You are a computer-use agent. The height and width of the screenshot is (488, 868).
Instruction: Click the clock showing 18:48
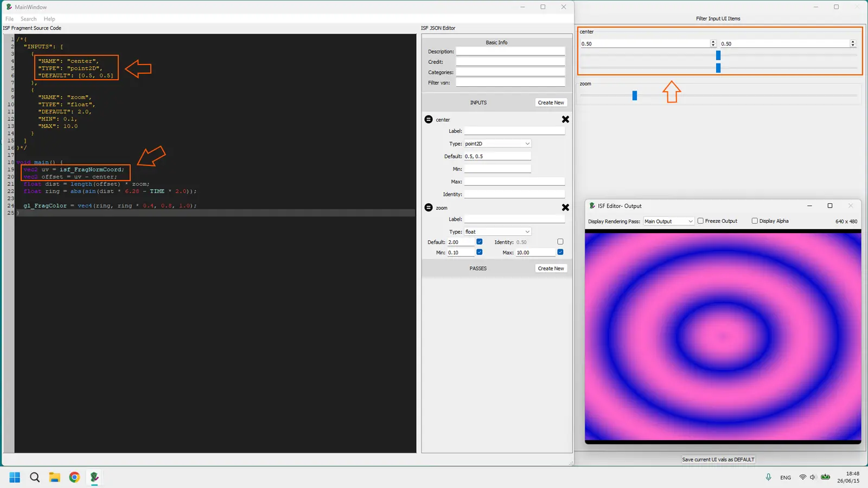tap(852, 473)
